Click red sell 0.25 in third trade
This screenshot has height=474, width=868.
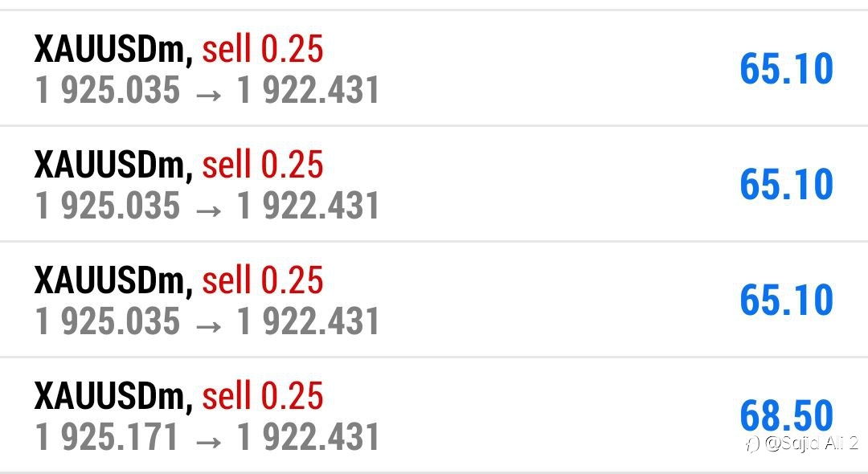click(x=262, y=280)
